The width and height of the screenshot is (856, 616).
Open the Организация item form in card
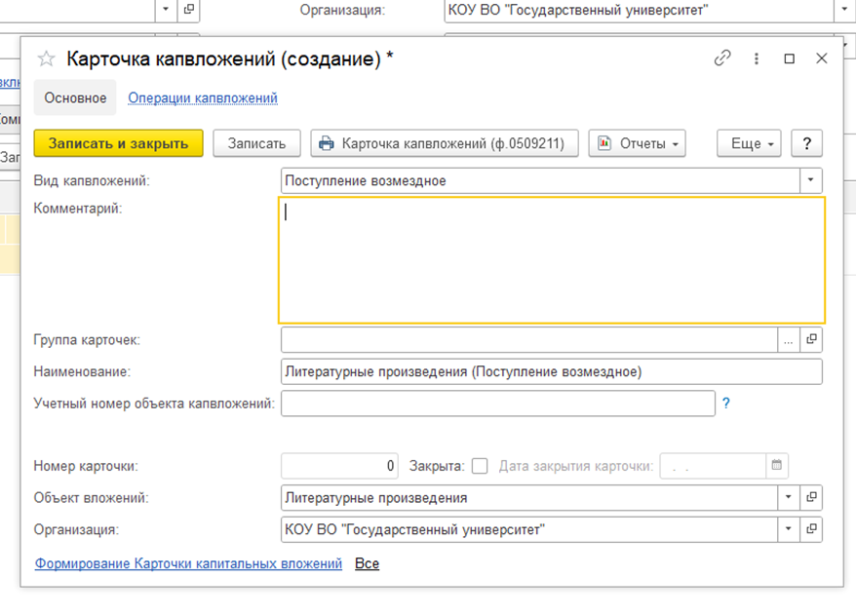pos(811,529)
